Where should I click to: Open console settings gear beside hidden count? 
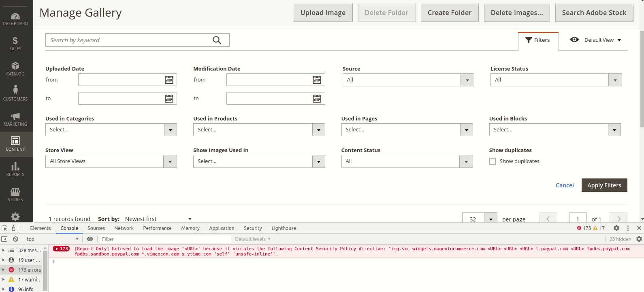pyautogui.click(x=639, y=239)
